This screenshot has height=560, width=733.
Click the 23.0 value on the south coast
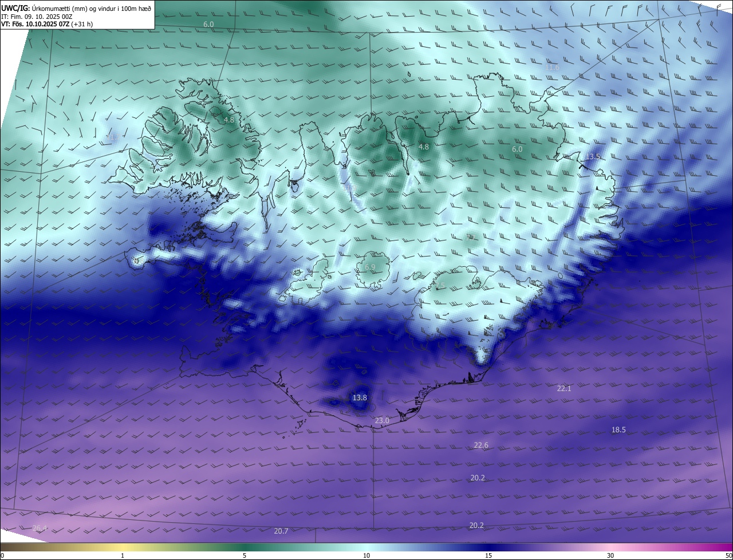tap(382, 420)
